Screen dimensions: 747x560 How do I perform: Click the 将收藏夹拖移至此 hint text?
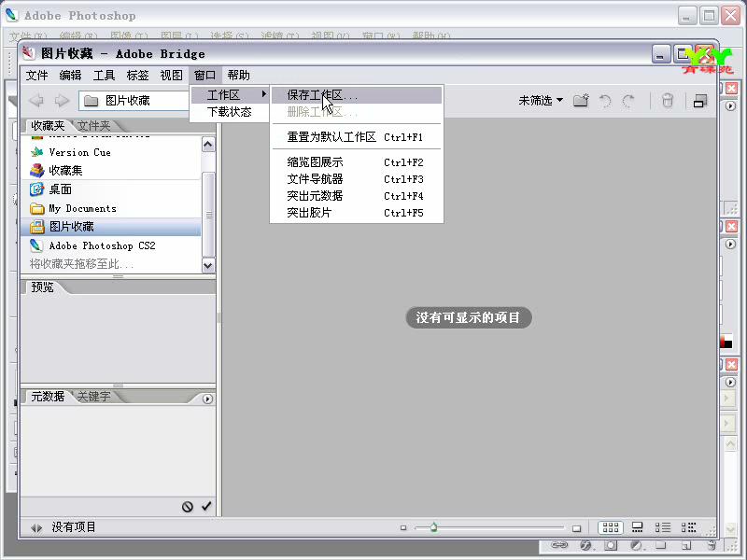point(81,264)
